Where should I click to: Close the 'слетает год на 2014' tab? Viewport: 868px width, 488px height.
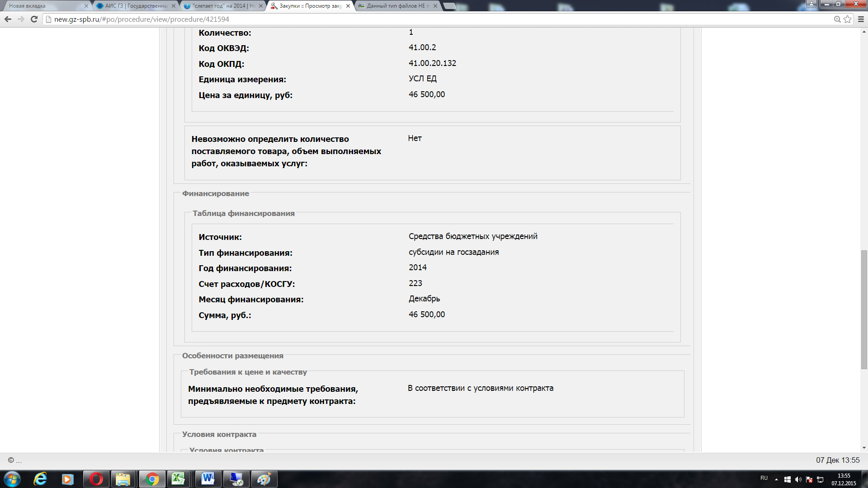click(x=261, y=6)
